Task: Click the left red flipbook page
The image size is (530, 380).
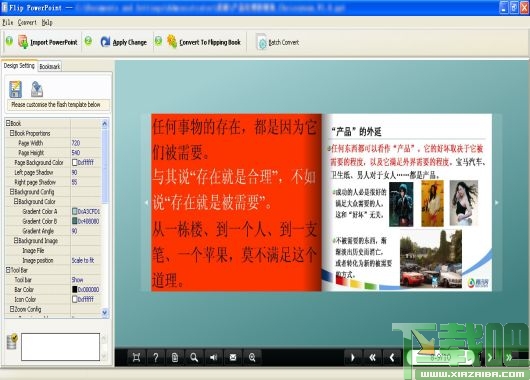Action: point(236,203)
